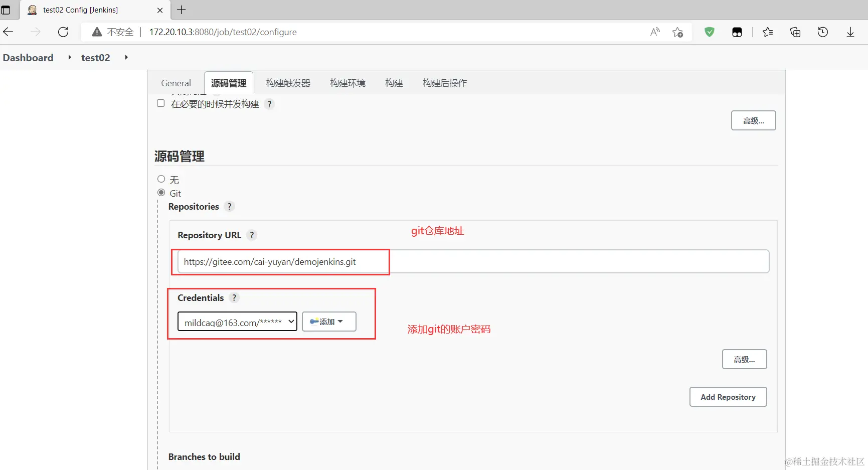Click the 源码管理 section heading
868x470 pixels.
[180, 156]
